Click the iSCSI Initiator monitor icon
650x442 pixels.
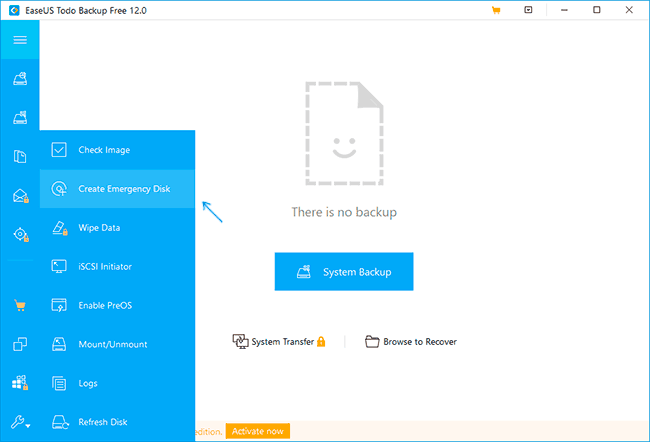(59, 266)
